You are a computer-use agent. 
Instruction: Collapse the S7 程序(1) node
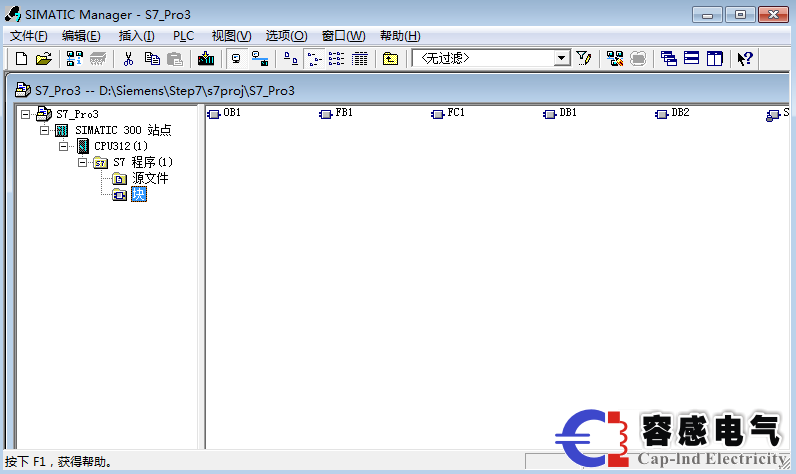point(82,162)
